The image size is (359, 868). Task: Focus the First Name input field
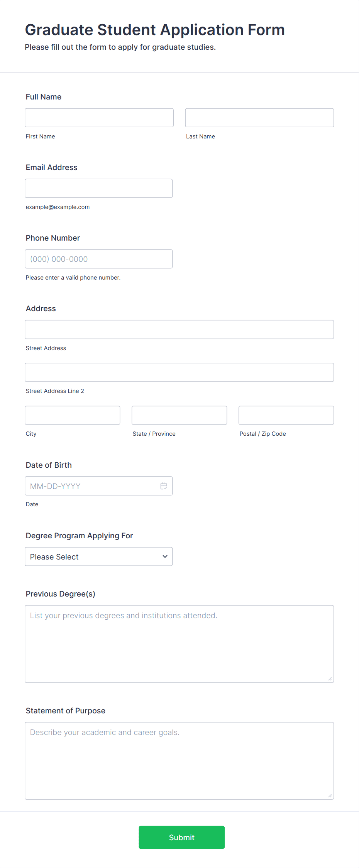coord(99,118)
